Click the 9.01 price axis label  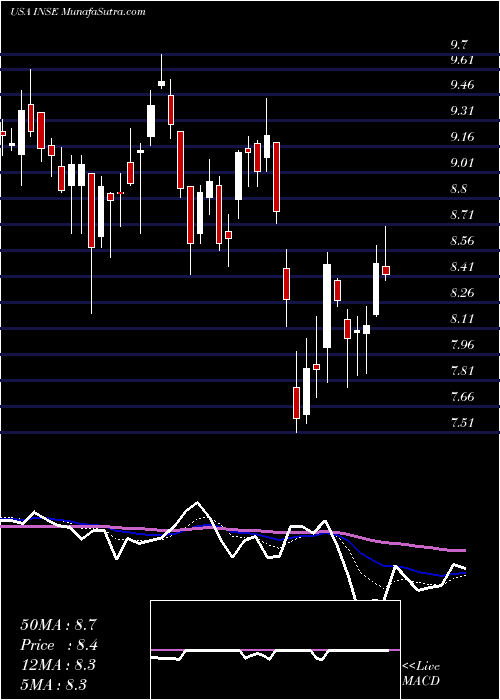click(x=462, y=162)
